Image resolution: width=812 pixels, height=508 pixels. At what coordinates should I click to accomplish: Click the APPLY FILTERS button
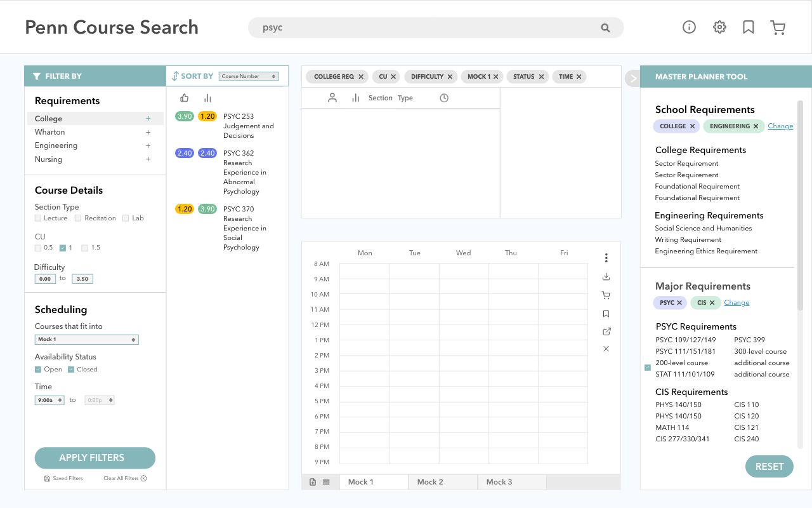[x=95, y=458]
